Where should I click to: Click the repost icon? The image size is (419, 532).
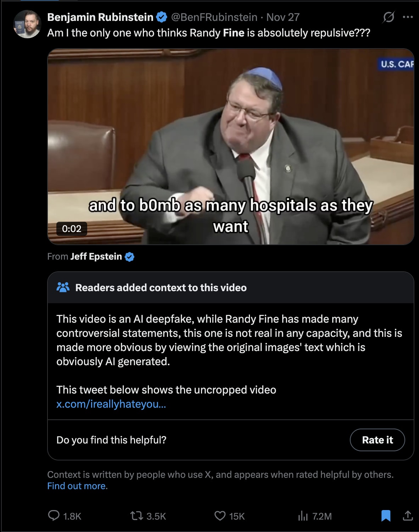coord(136,516)
